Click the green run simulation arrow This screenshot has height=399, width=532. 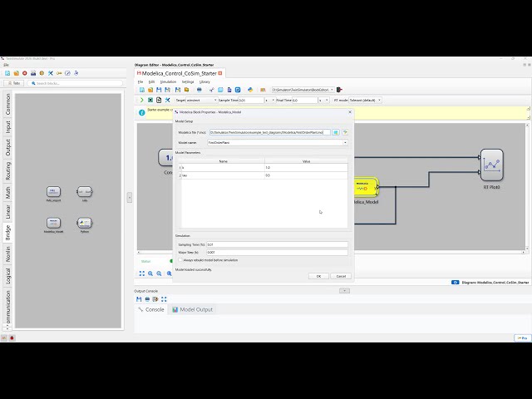tap(141, 100)
